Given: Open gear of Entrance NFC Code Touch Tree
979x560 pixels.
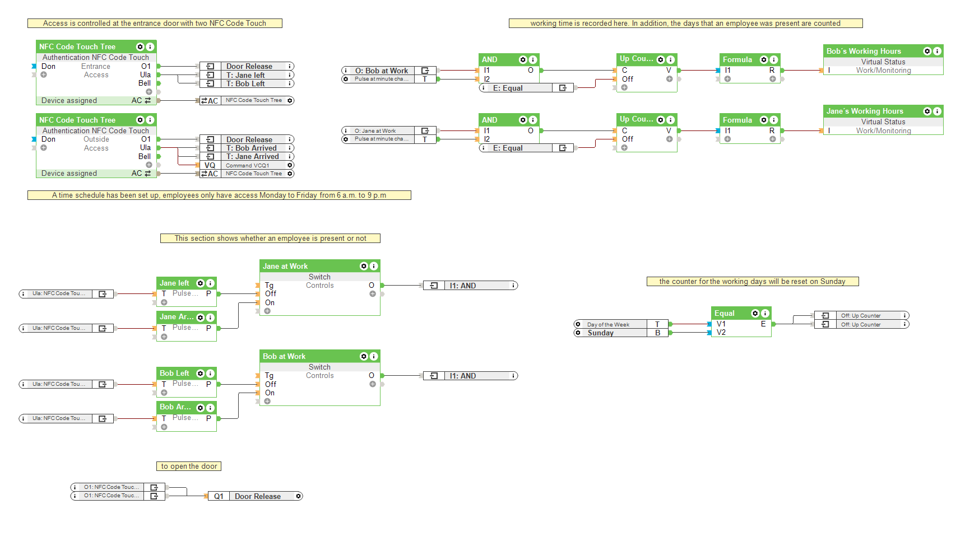Looking at the screenshot, I should pos(140,47).
